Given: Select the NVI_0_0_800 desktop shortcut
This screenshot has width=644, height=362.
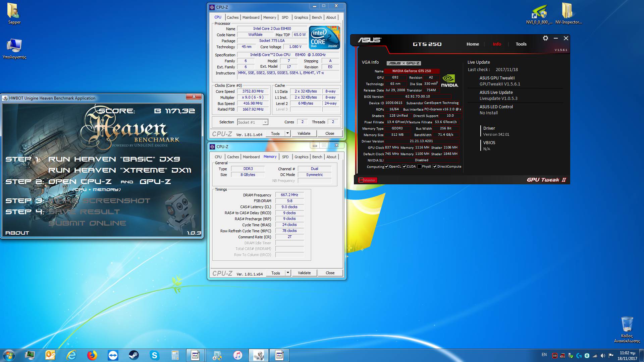Looking at the screenshot, I should tap(539, 14).
